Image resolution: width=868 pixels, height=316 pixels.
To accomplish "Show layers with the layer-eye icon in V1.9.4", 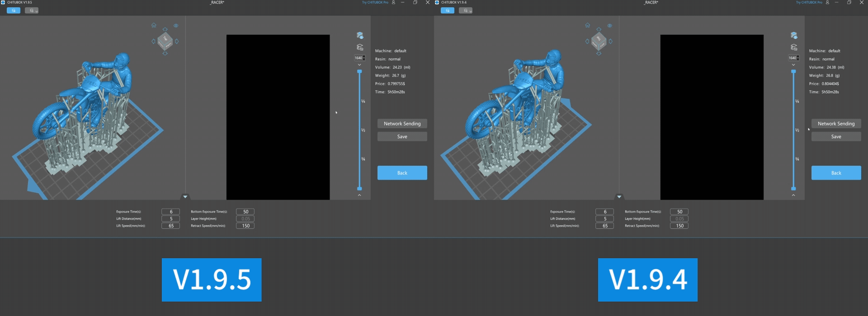I will click(794, 35).
